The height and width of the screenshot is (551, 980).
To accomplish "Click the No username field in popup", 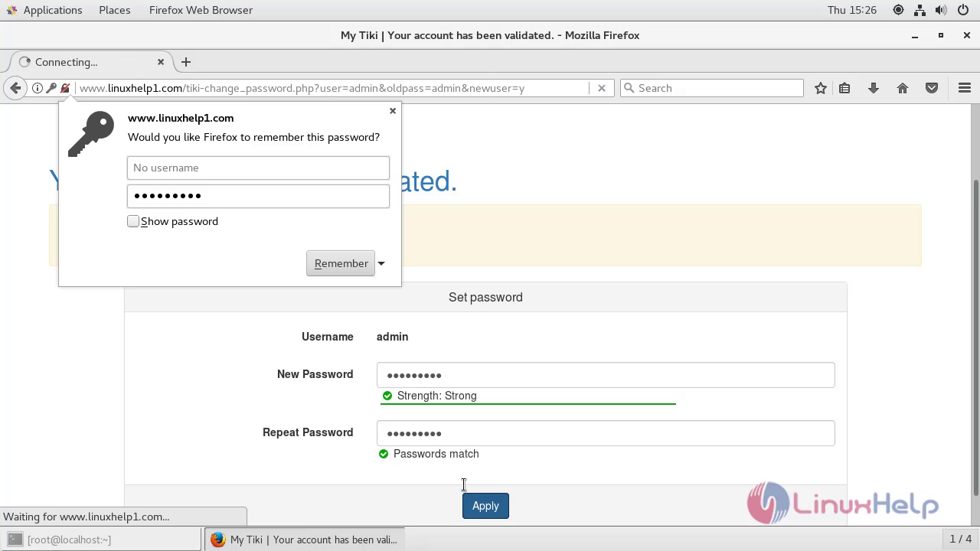I will tap(258, 168).
